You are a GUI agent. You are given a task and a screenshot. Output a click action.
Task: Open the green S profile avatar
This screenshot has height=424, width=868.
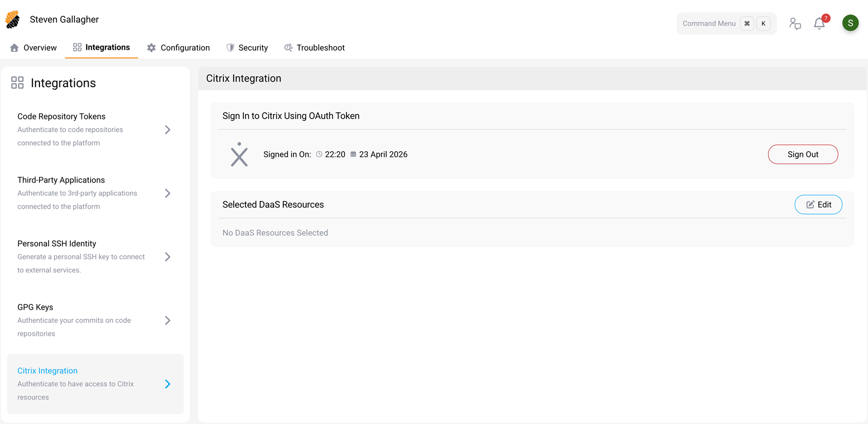coord(850,23)
